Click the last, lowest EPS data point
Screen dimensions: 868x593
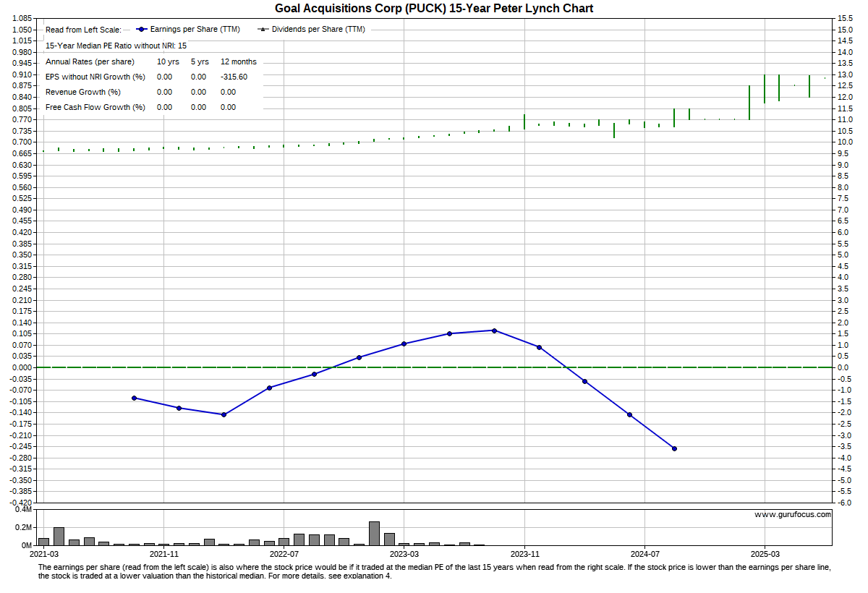[674, 448]
